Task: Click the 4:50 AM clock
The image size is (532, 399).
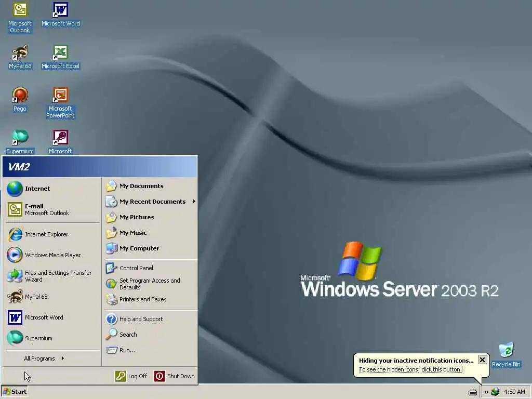Action: tap(514, 392)
